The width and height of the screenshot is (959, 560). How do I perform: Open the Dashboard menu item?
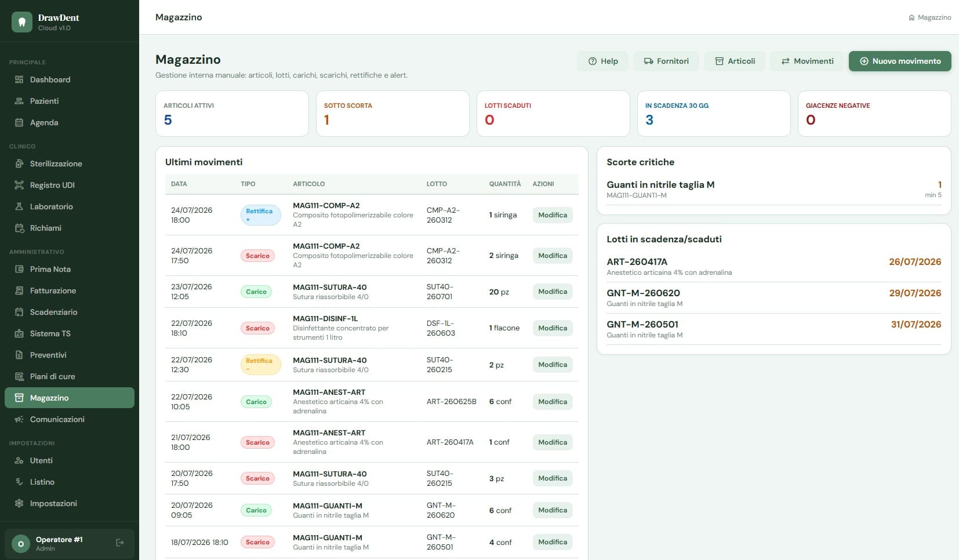(x=70, y=79)
